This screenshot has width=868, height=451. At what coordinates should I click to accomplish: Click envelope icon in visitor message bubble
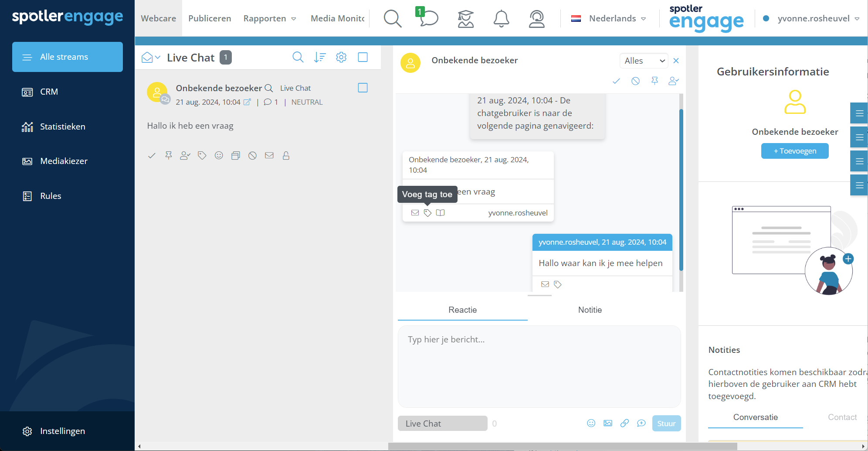coord(415,213)
